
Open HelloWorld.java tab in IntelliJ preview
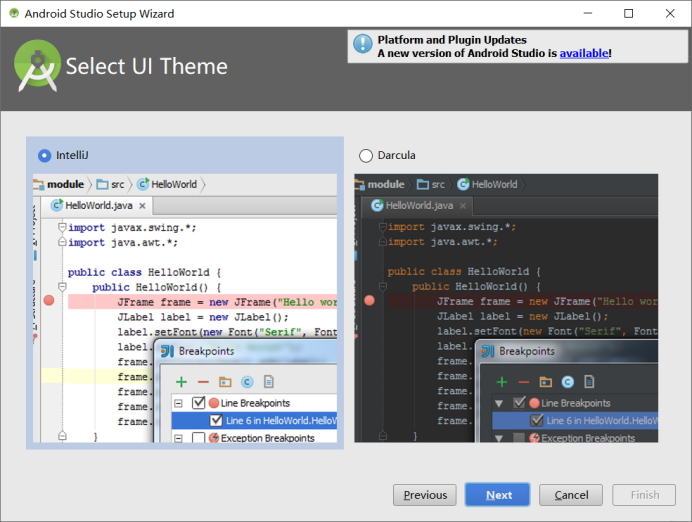[97, 206]
